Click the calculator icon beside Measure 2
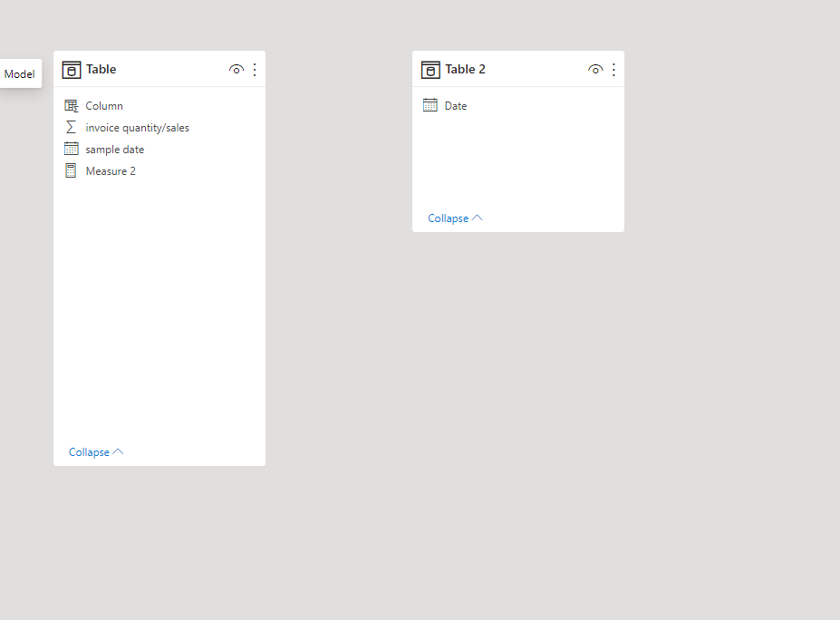The width and height of the screenshot is (840, 620). [x=71, y=170]
